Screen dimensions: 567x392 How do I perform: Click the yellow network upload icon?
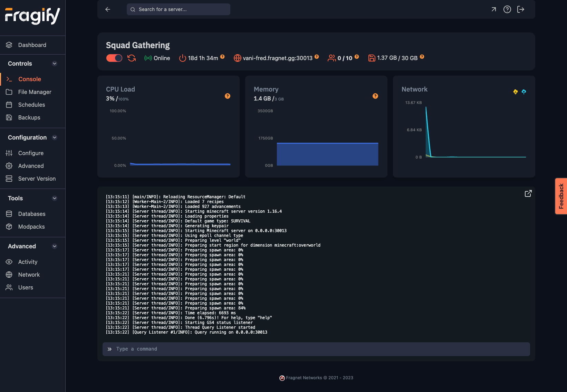516,92
